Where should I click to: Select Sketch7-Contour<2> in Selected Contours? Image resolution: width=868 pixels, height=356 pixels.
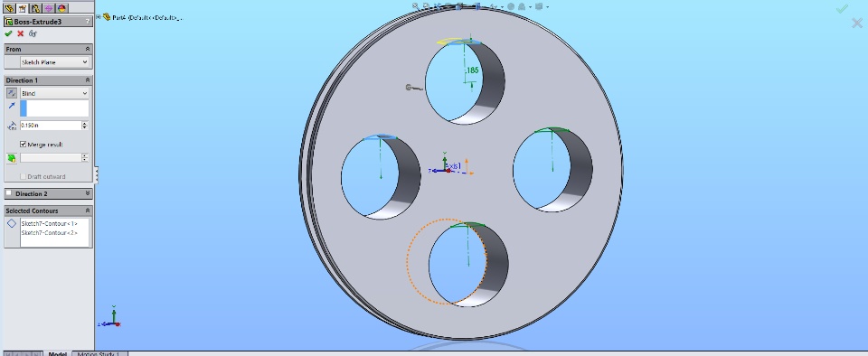point(48,233)
